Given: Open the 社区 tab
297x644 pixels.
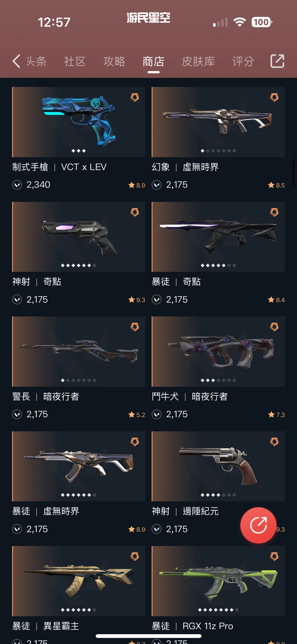Looking at the screenshot, I should pyautogui.click(x=75, y=61).
